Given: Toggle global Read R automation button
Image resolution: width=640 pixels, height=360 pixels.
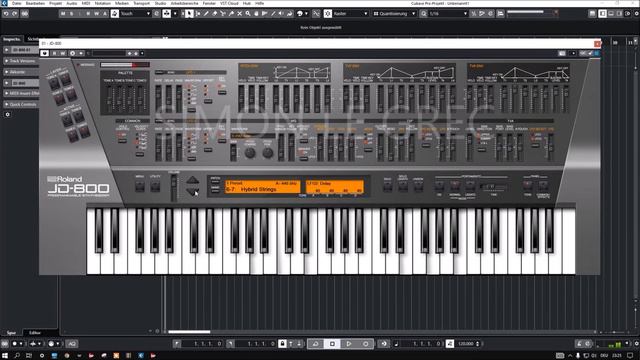Looking at the screenshot, I should pyautogui.click(x=88, y=13).
